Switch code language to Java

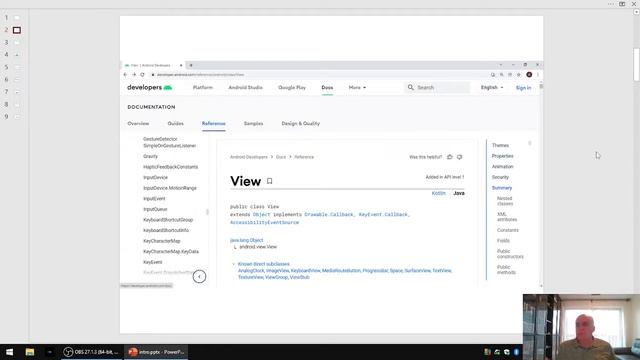click(x=459, y=193)
